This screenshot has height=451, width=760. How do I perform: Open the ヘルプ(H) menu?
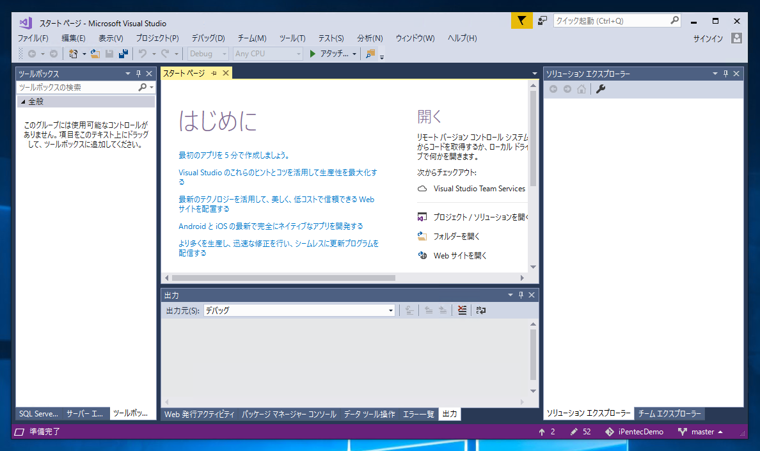pyautogui.click(x=462, y=38)
